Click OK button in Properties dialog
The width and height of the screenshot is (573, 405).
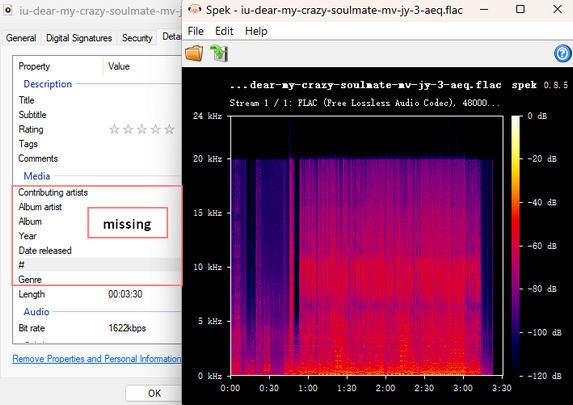[154, 393]
